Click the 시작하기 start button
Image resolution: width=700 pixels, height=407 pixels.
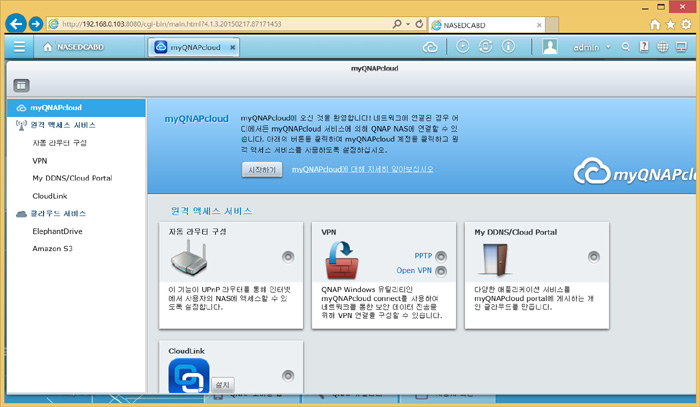click(262, 170)
